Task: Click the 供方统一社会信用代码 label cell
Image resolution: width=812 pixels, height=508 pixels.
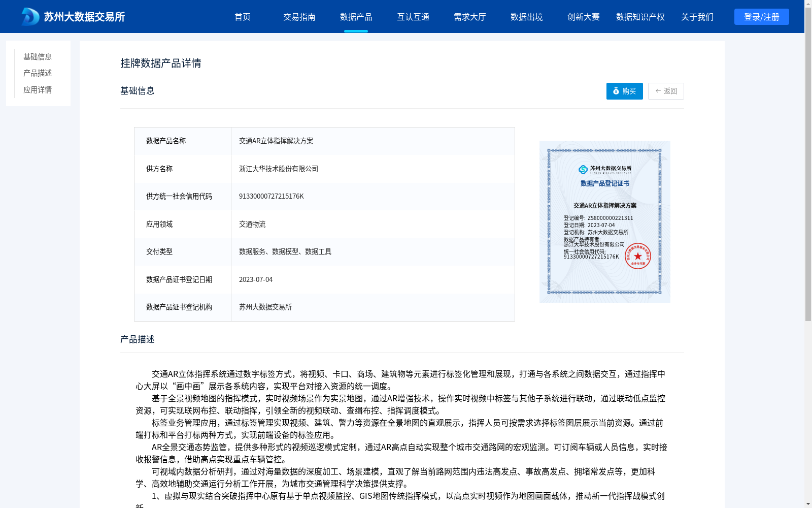Action: (183, 196)
